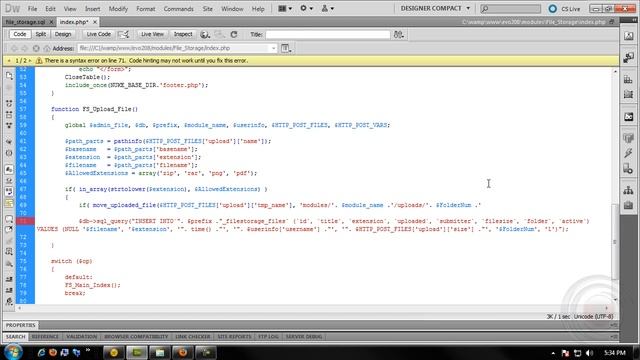Open the Insert panel icon in right dock
640x360 pixels.
tap(629, 58)
